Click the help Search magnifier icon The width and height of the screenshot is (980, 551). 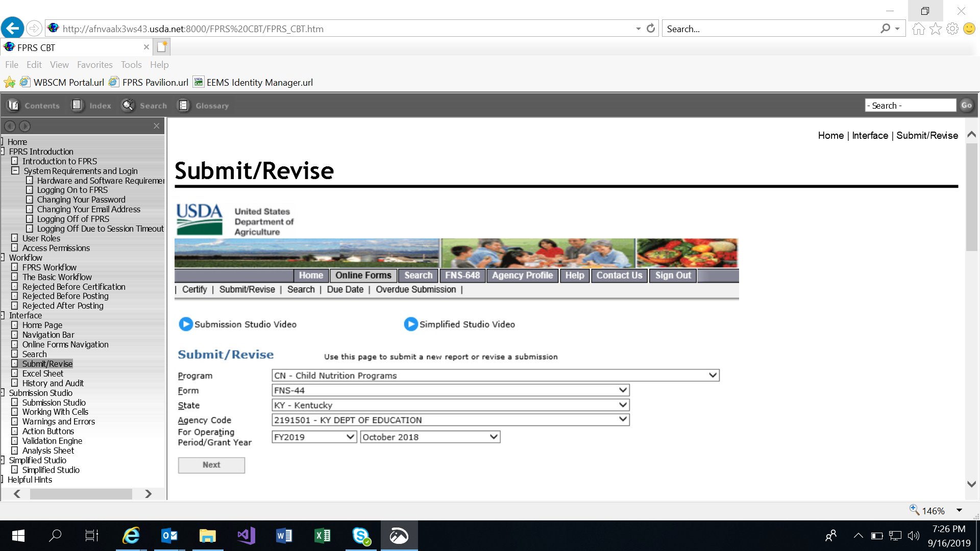128,106
